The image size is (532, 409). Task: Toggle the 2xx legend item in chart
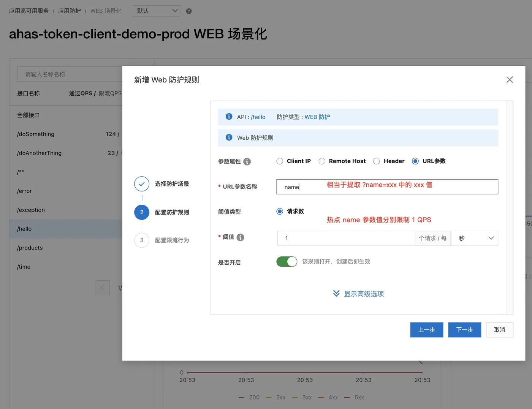(276, 397)
